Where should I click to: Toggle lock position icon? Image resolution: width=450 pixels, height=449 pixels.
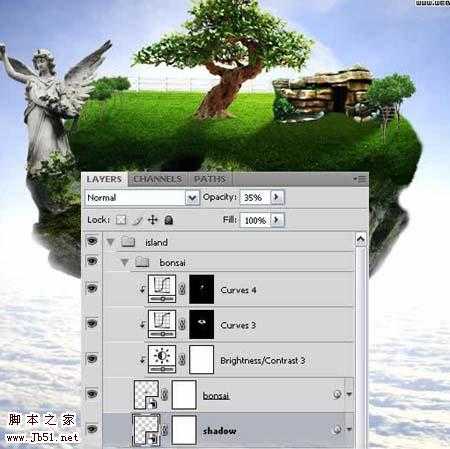pyautogui.click(x=153, y=220)
